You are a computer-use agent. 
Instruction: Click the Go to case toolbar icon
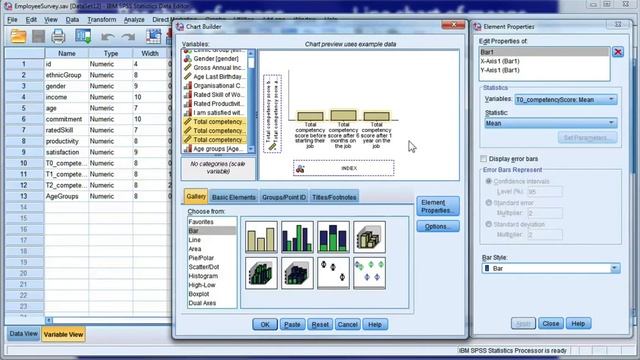click(153, 36)
